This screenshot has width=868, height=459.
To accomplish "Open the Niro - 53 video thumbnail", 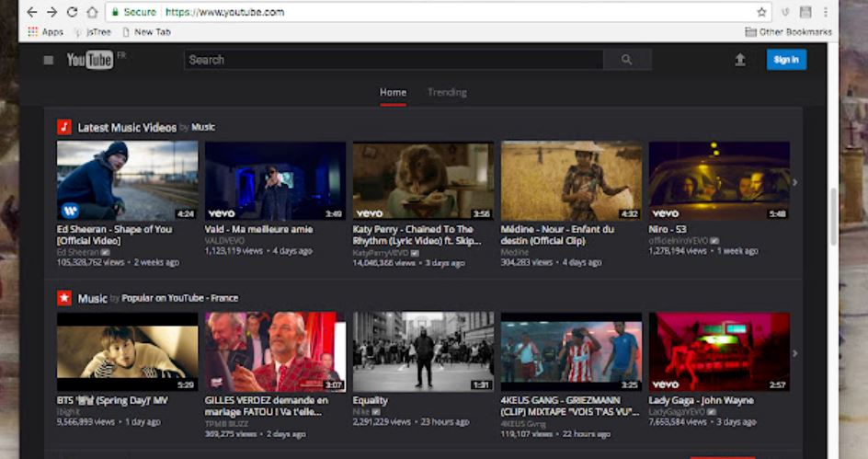I will click(x=719, y=180).
